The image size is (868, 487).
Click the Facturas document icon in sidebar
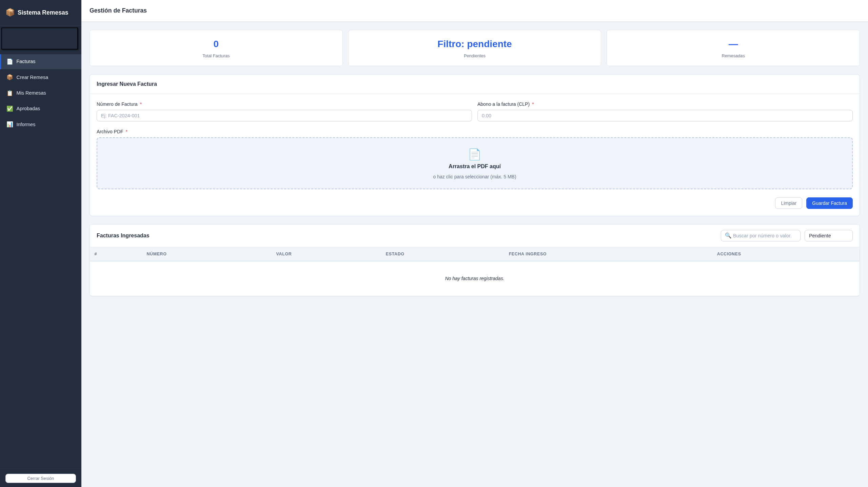[10, 62]
